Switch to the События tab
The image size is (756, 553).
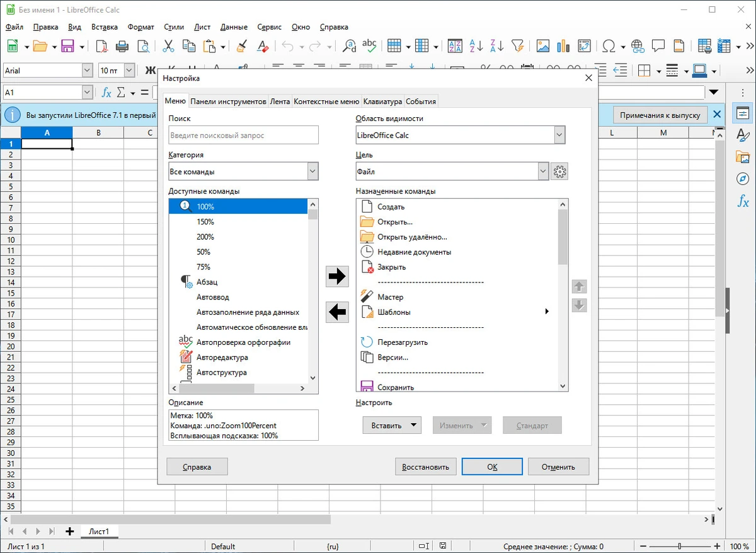(420, 102)
